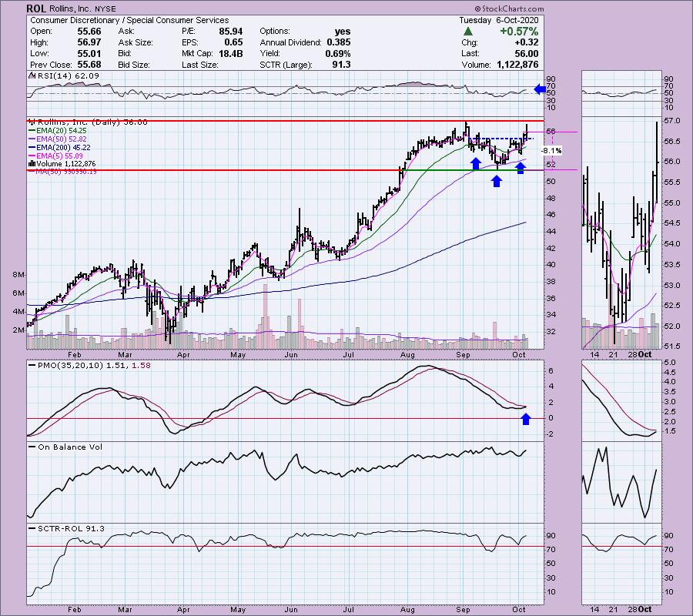
Task: Click the On Balance Vol panel label
Action: [70, 447]
